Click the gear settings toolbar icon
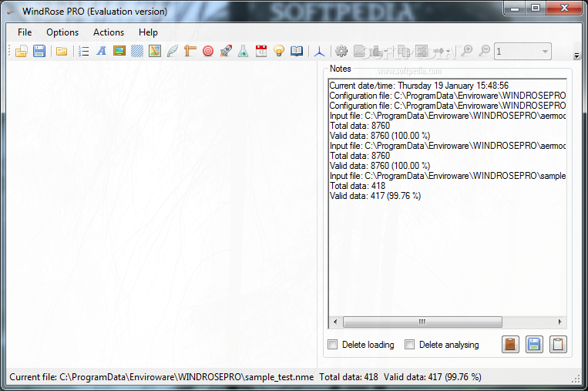Screen dimensions: 588x391 click(x=341, y=51)
